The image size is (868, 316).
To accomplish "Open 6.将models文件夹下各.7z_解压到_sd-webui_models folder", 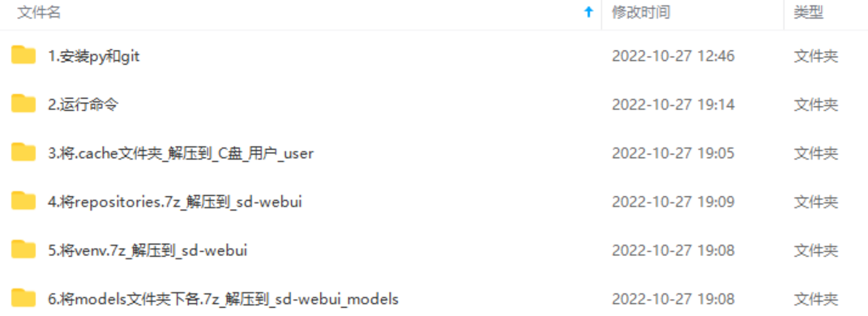I will coord(223,300).
